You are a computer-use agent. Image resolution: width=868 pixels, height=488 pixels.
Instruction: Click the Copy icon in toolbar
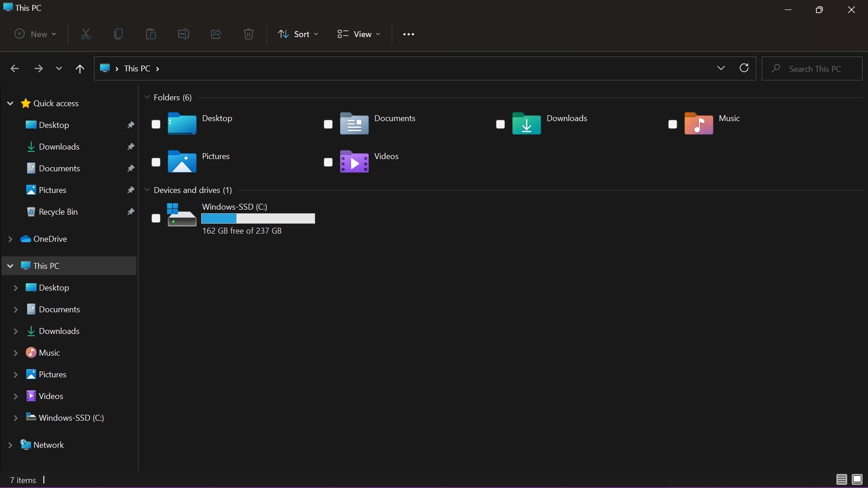tap(118, 34)
